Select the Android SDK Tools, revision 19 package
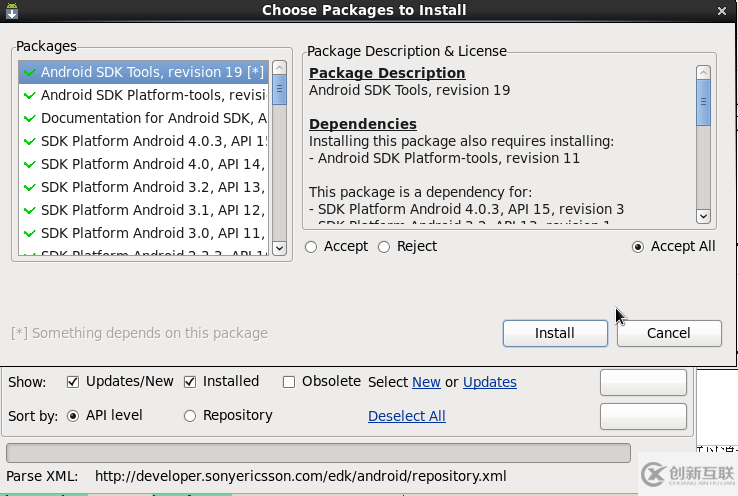This screenshot has width=738, height=496. (x=144, y=72)
